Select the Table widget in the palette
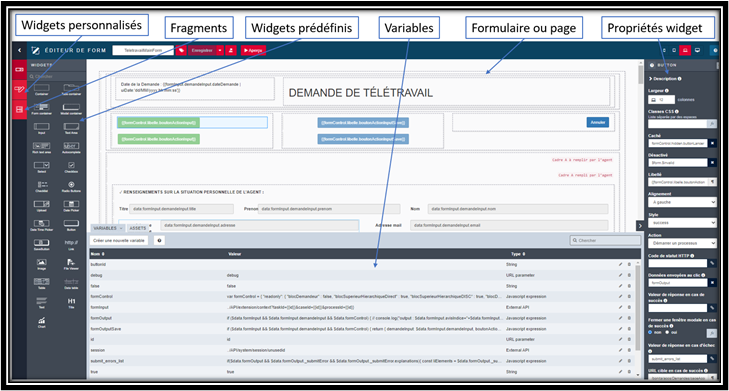The image size is (729, 391). [41, 284]
